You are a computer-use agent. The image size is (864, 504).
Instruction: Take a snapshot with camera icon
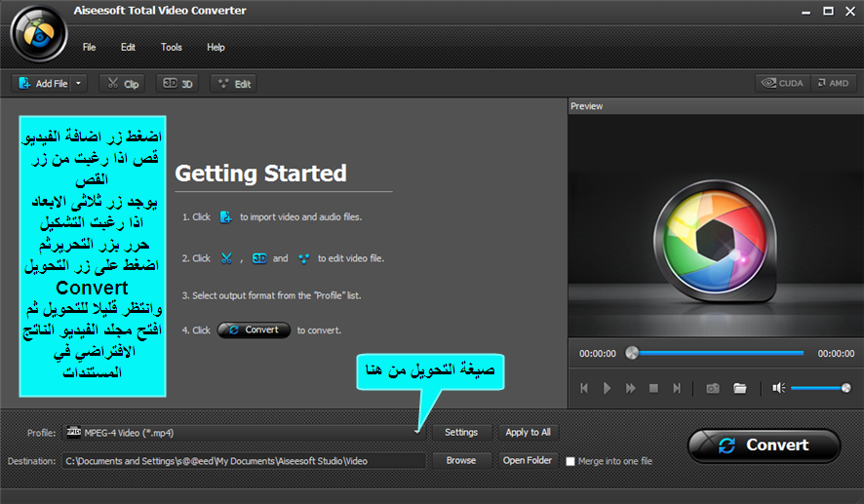click(713, 388)
